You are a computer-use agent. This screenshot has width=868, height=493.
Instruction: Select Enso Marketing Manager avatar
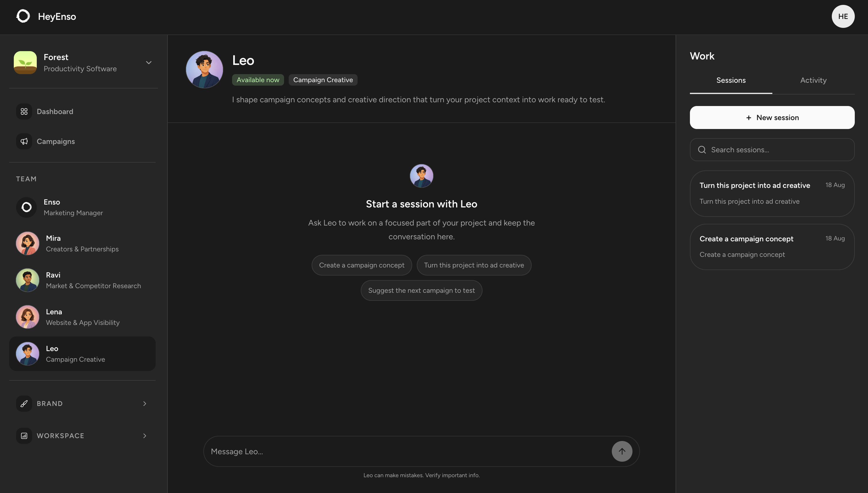coord(26,207)
